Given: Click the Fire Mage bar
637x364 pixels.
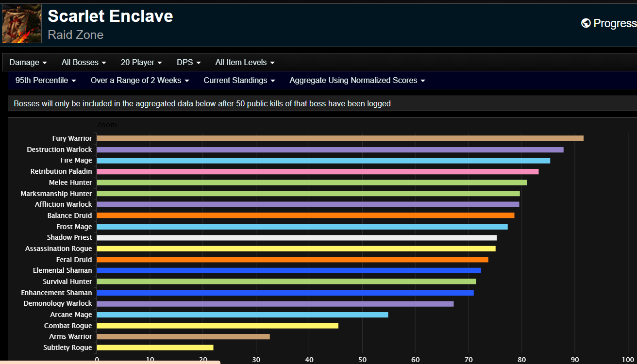Looking at the screenshot, I should pyautogui.click(x=323, y=161).
